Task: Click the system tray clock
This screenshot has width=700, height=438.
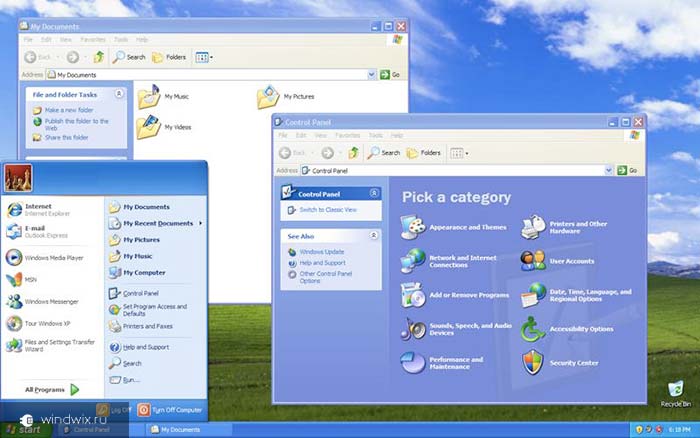Action: pos(679,430)
